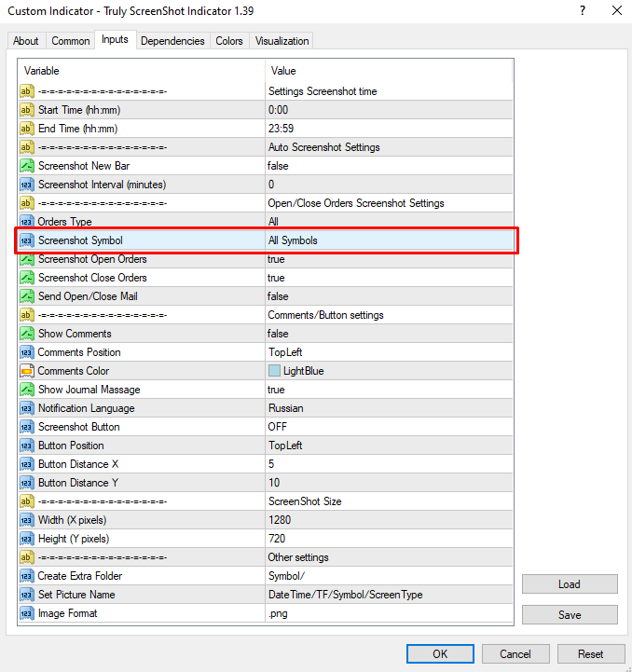Toggle the Screenshot Open Orders true value
Image resolution: width=632 pixels, height=672 pixels.
(x=389, y=259)
